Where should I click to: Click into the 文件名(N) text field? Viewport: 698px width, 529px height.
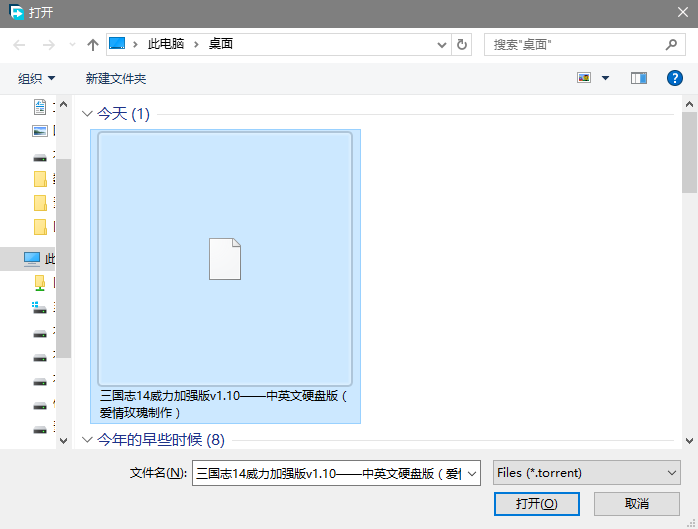pos(328,473)
